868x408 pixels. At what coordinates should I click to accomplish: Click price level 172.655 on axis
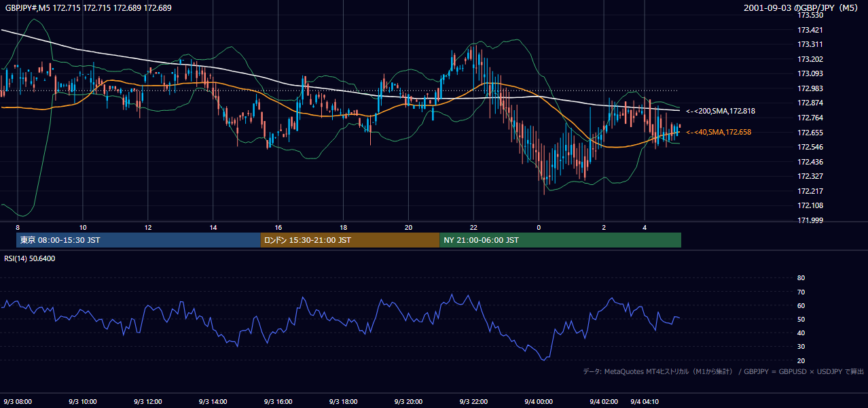[810, 133]
